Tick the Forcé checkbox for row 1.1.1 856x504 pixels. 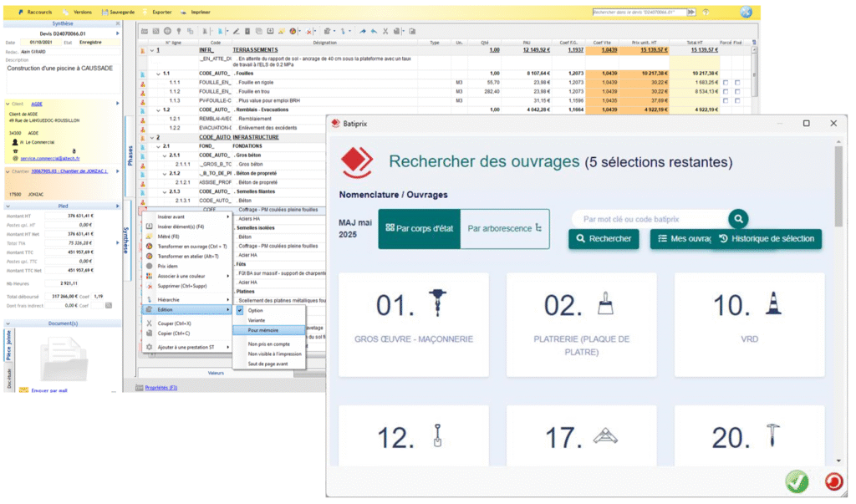pyautogui.click(x=726, y=82)
